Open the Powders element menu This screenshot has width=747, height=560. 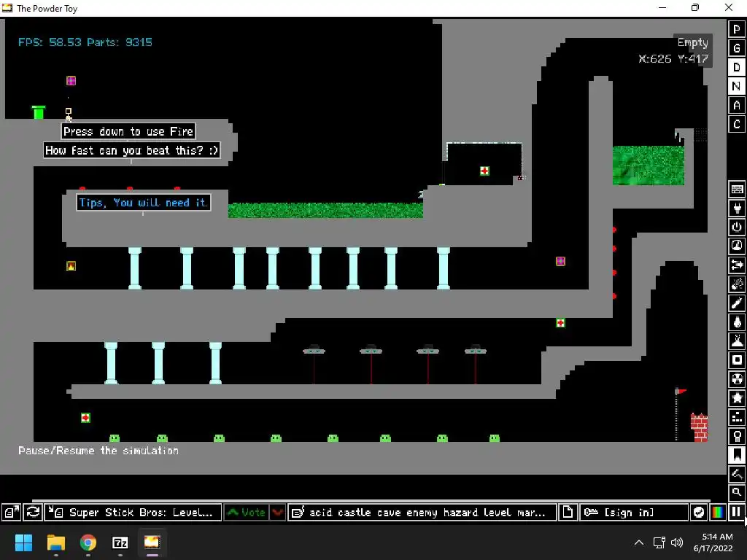(737, 341)
